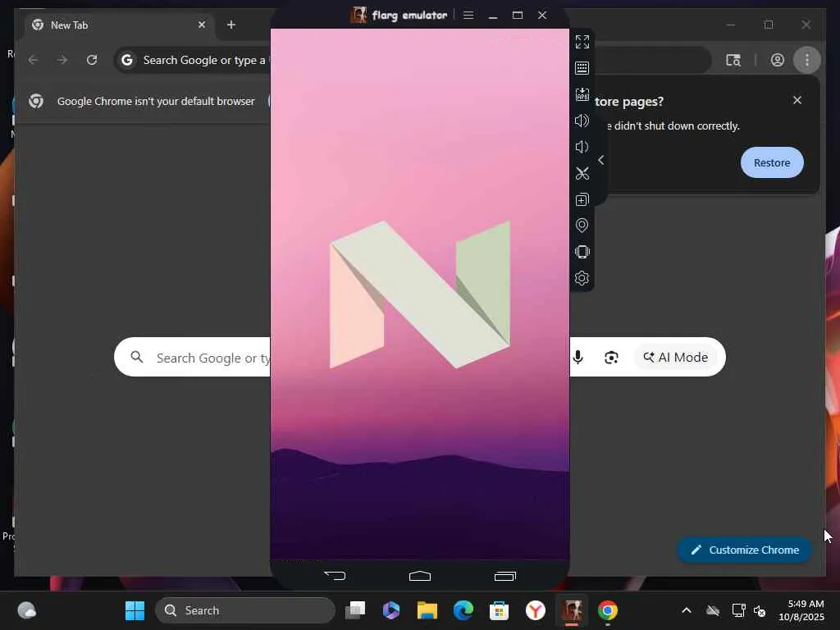Click the muted volume icon in system tray
Viewport: 840px width, 630px height.
click(x=760, y=610)
